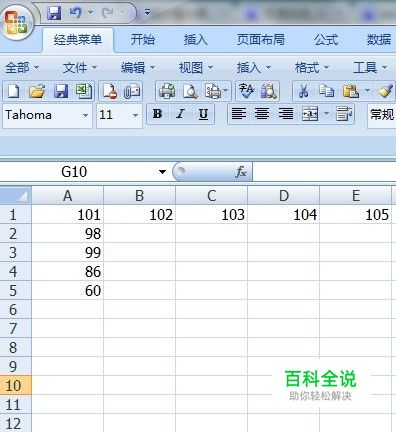Open a file with the folder icon
This screenshot has width=396, height=432.
coord(37,91)
